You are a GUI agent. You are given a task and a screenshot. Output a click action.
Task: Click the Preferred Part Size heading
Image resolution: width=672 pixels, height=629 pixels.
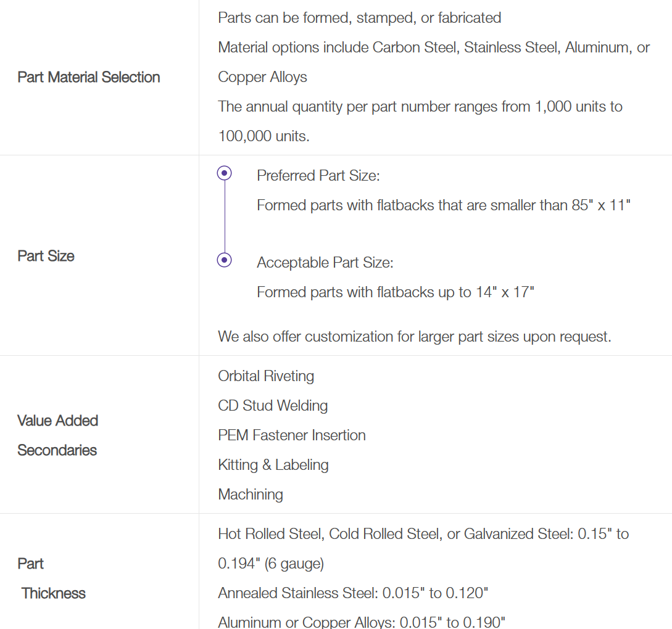tap(318, 176)
